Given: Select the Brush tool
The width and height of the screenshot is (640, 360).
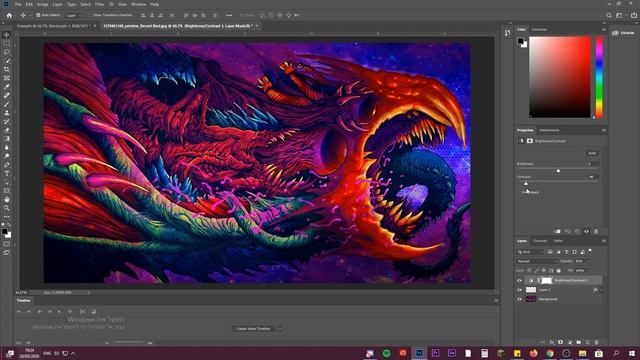Looking at the screenshot, I should point(7,104).
